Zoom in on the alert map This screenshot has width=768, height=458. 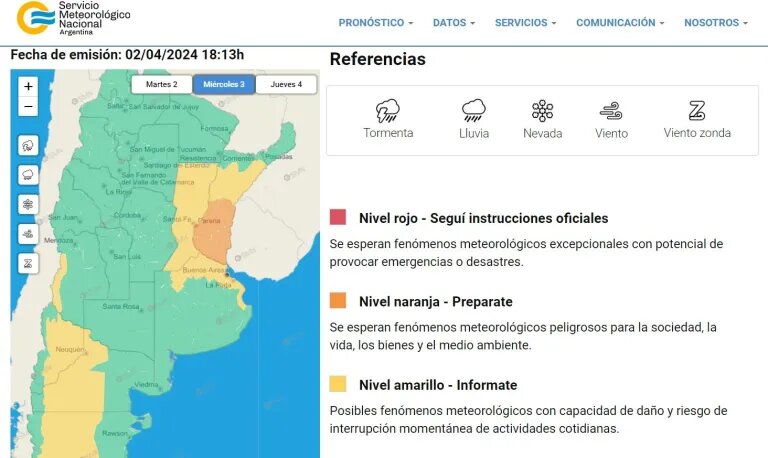coord(28,87)
